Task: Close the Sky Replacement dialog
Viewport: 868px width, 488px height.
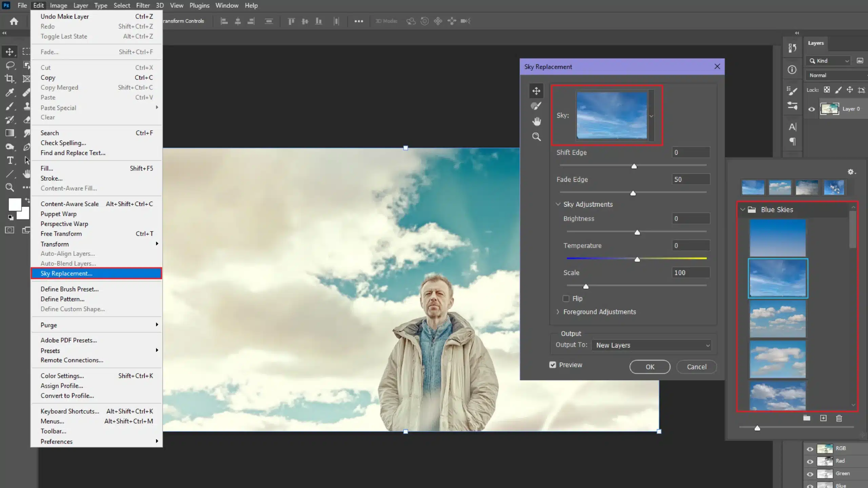Action: (717, 66)
